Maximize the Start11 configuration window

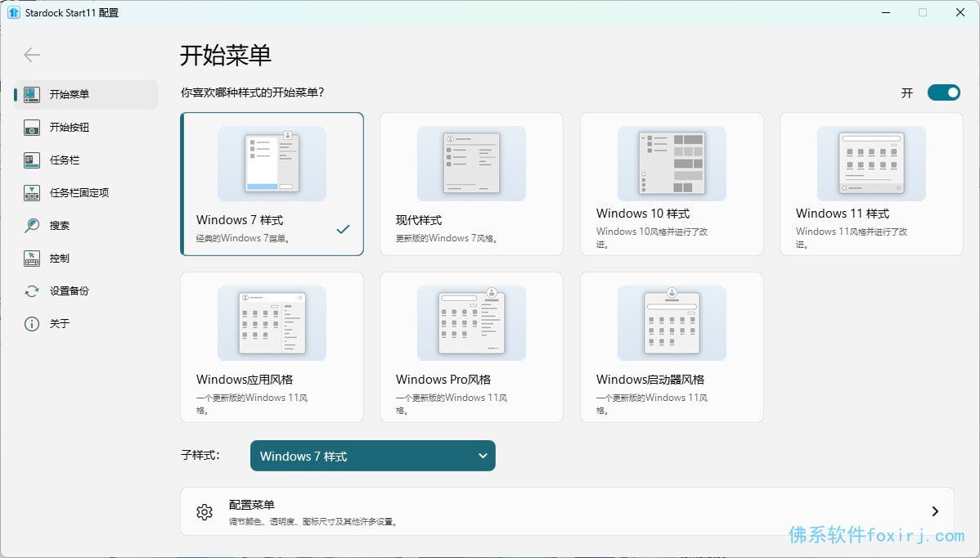[923, 12]
